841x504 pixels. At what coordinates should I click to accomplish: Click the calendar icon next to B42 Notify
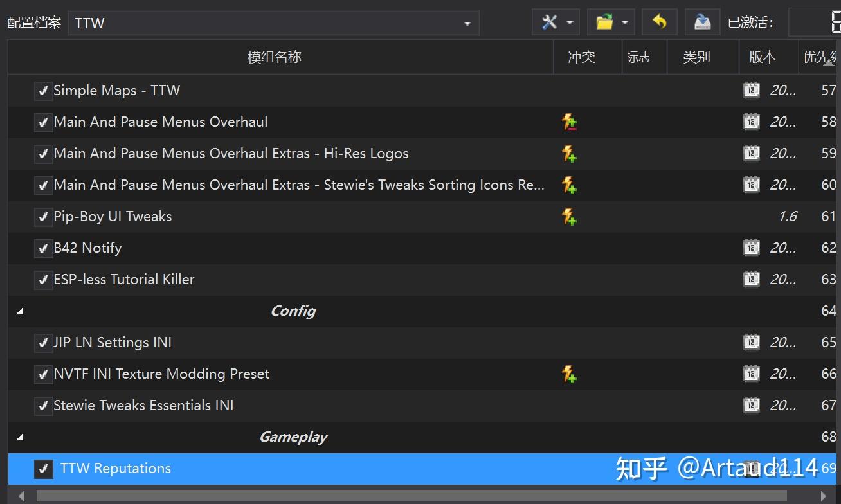click(x=751, y=248)
